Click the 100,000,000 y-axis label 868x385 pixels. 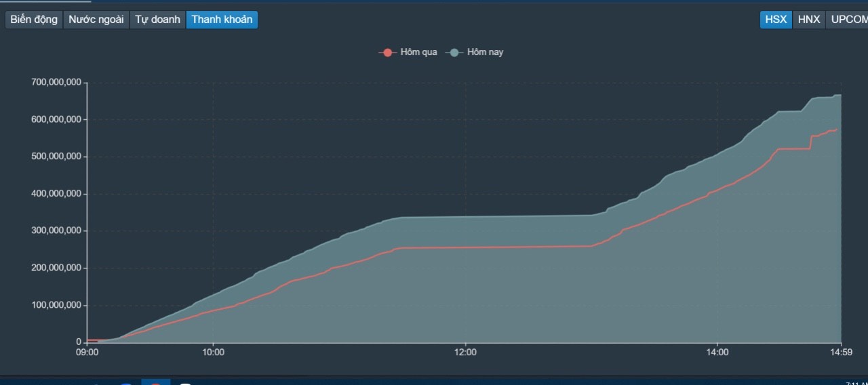click(56, 306)
